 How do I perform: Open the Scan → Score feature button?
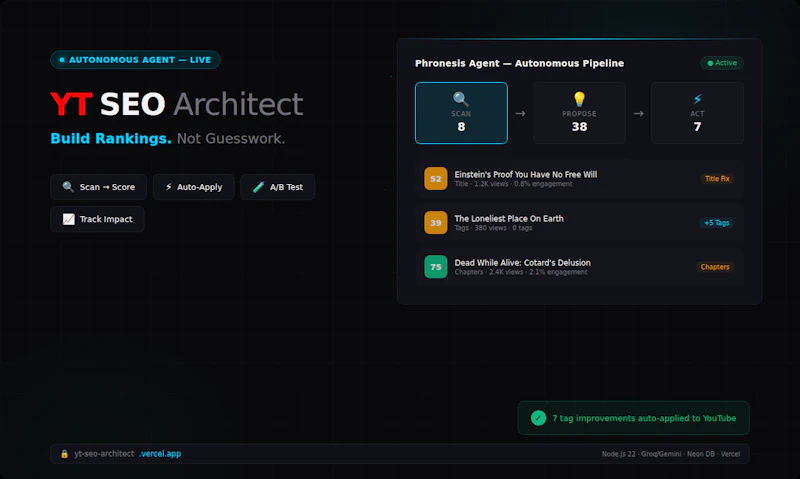98,187
